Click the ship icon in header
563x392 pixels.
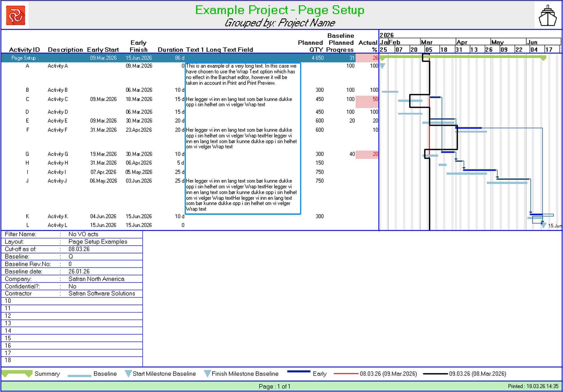click(548, 16)
